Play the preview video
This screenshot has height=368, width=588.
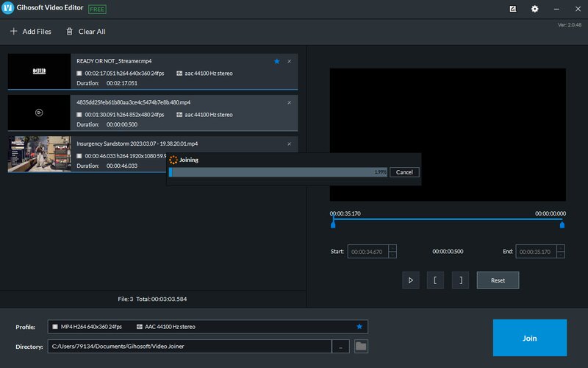[x=411, y=280]
